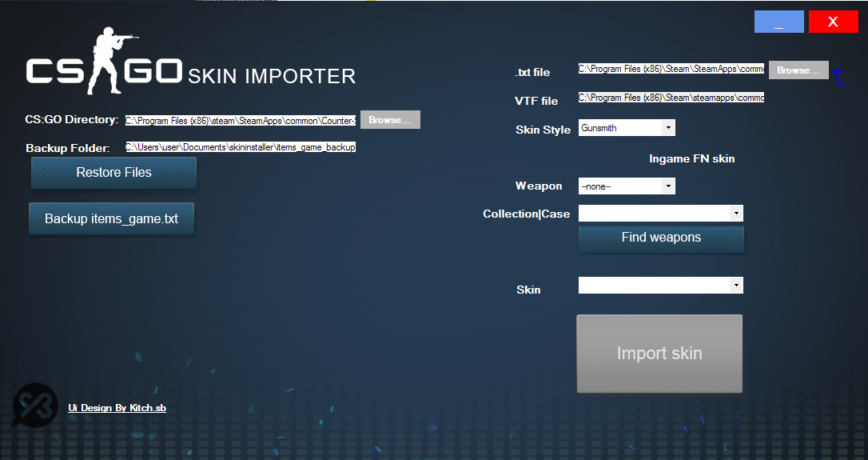Image resolution: width=868 pixels, height=460 pixels.
Task: Click the Kitch.sb logo icon
Action: (x=35, y=406)
